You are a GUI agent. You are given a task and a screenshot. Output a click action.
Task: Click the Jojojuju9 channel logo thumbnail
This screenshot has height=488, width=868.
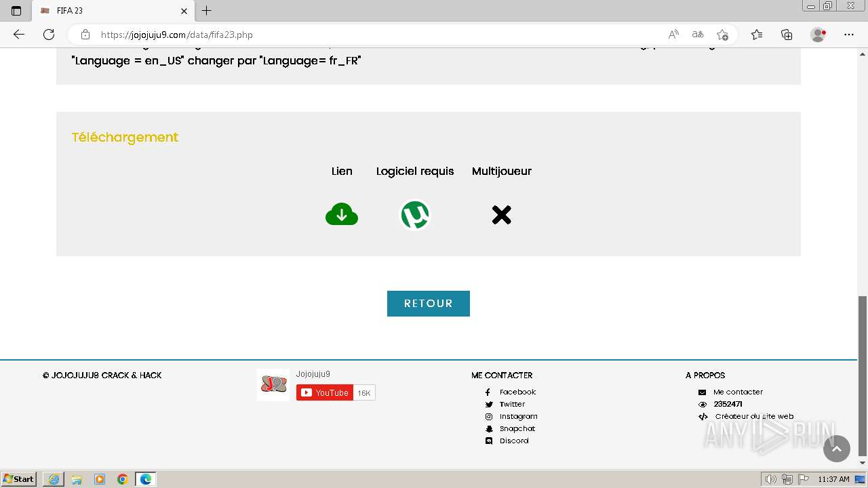[273, 384]
